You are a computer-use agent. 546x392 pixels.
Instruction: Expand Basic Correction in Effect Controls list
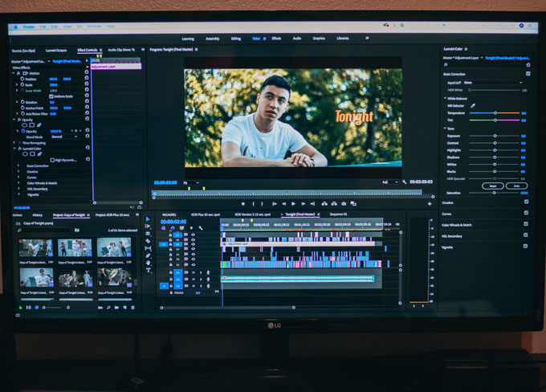pos(18,165)
